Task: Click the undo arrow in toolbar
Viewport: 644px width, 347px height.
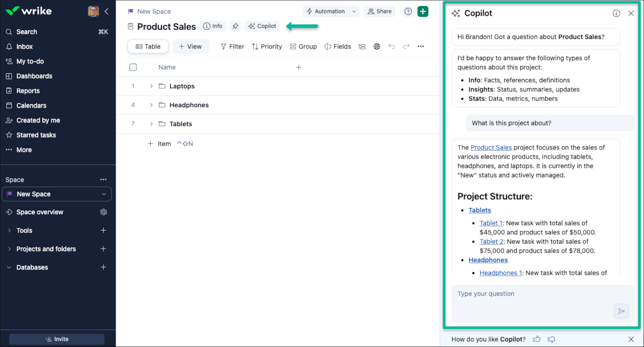Action: point(392,47)
